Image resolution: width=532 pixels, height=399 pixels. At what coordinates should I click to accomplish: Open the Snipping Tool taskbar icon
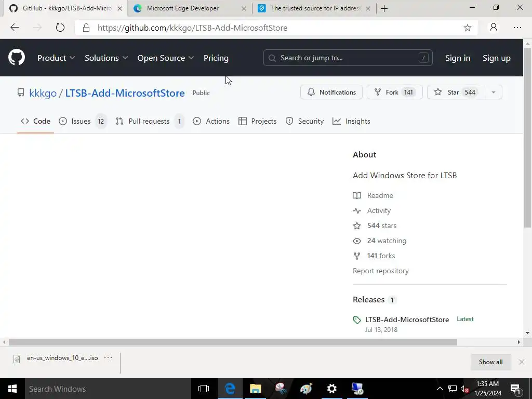point(281,389)
